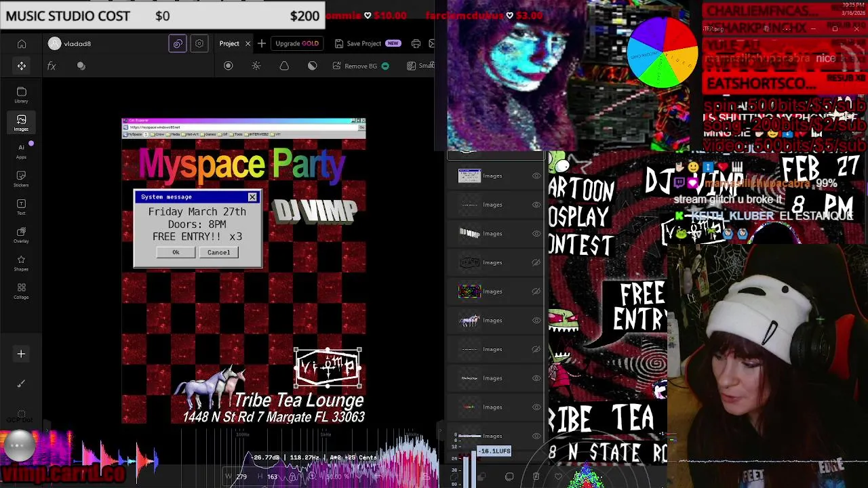Image resolution: width=868 pixels, height=488 pixels.
Task: Duplicate layer with copy icon below layers
Action: (x=509, y=476)
